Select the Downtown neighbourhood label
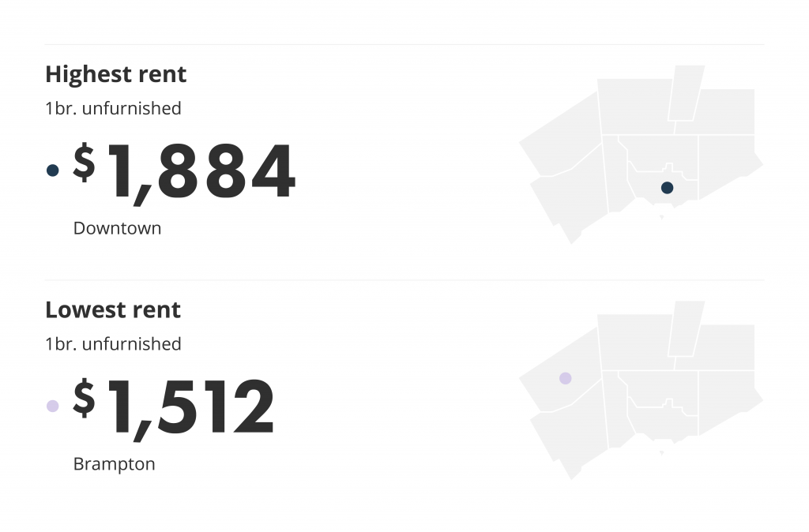This screenshot has height=532, width=809. click(117, 228)
